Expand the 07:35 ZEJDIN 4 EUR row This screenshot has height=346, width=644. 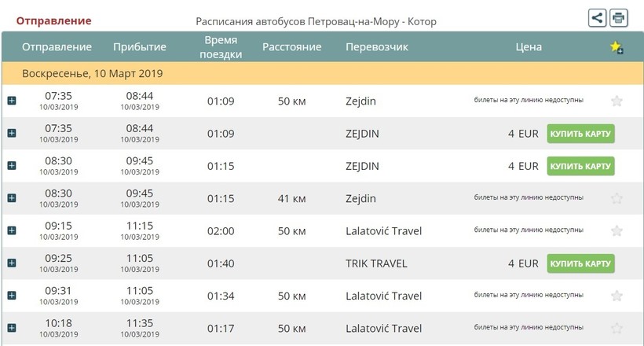pyautogui.click(x=12, y=134)
